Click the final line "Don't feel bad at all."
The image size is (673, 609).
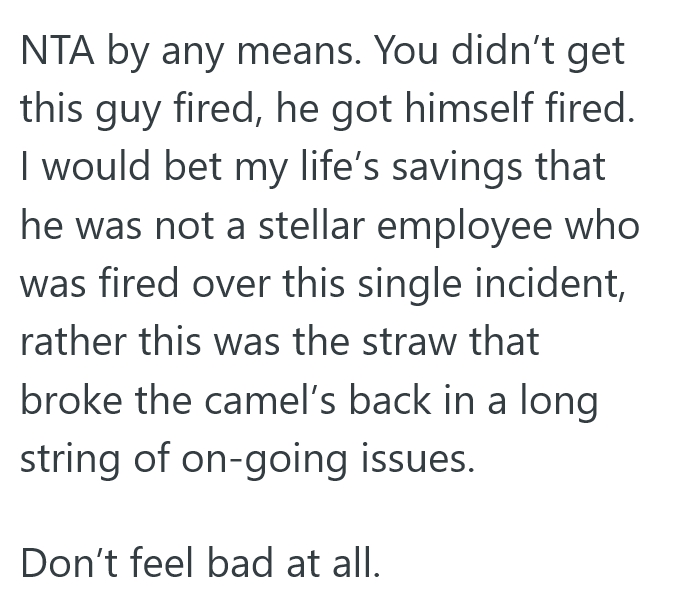pyautogui.click(x=201, y=564)
